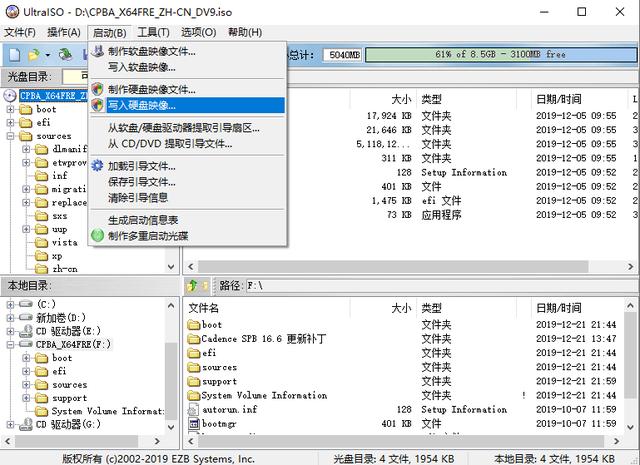Click the bootmgr file icon
This screenshot has height=465, width=640.
click(193, 424)
